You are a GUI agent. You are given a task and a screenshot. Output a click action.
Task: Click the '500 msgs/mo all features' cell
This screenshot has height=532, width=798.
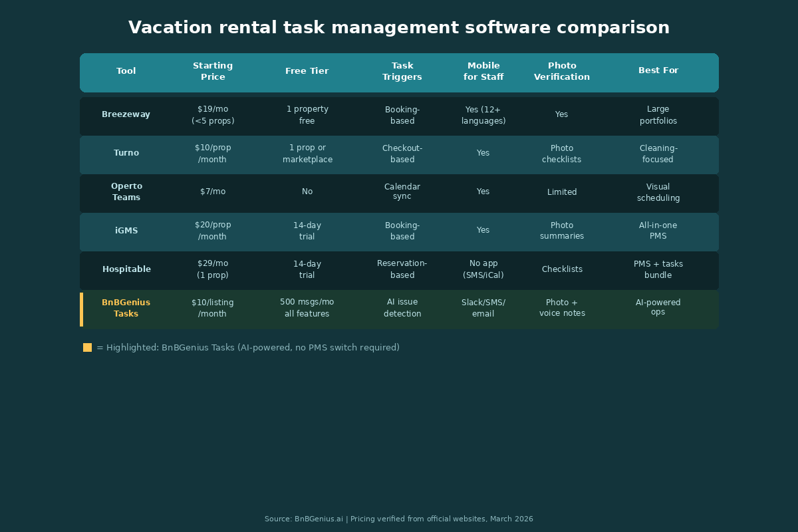click(x=307, y=308)
